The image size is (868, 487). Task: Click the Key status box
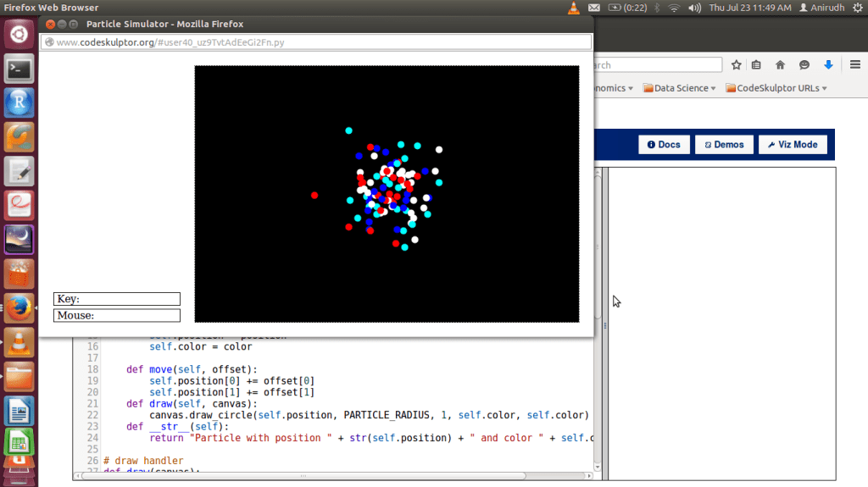click(117, 299)
